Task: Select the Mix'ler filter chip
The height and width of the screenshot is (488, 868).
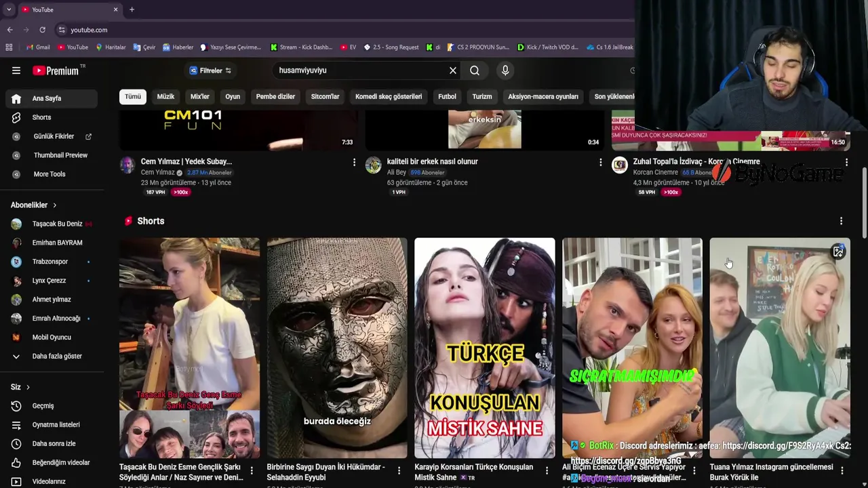Action: [200, 96]
